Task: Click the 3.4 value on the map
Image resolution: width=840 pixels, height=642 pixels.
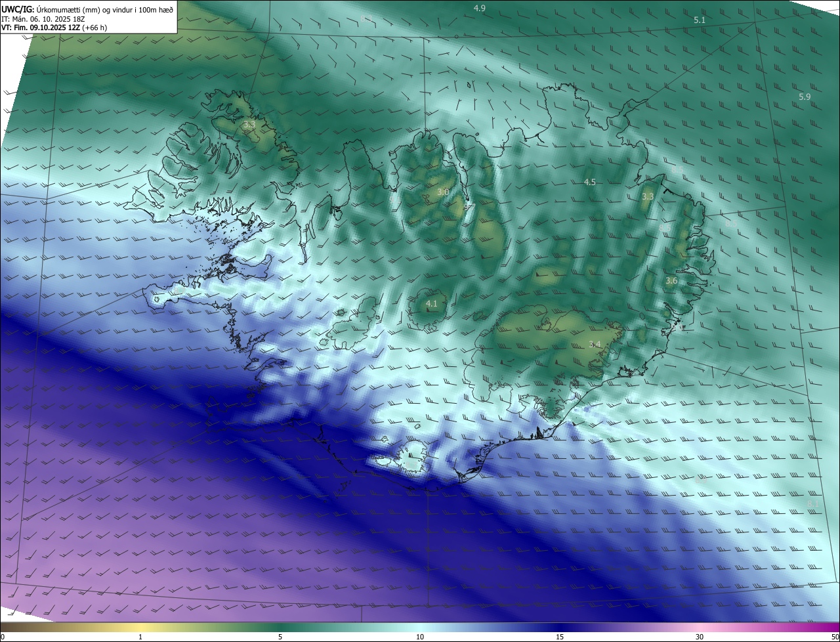Action: [x=595, y=344]
